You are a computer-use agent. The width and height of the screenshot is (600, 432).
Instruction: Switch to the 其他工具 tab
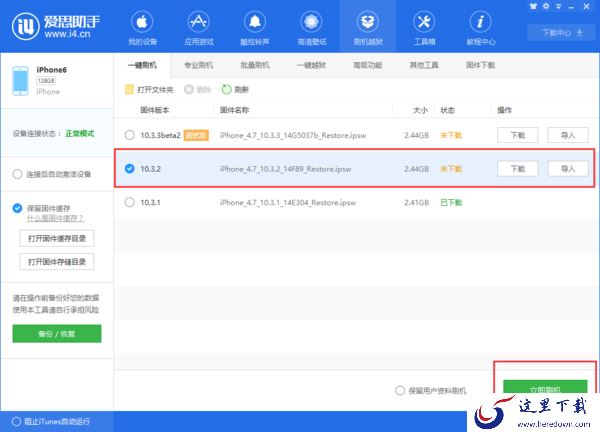(x=424, y=65)
